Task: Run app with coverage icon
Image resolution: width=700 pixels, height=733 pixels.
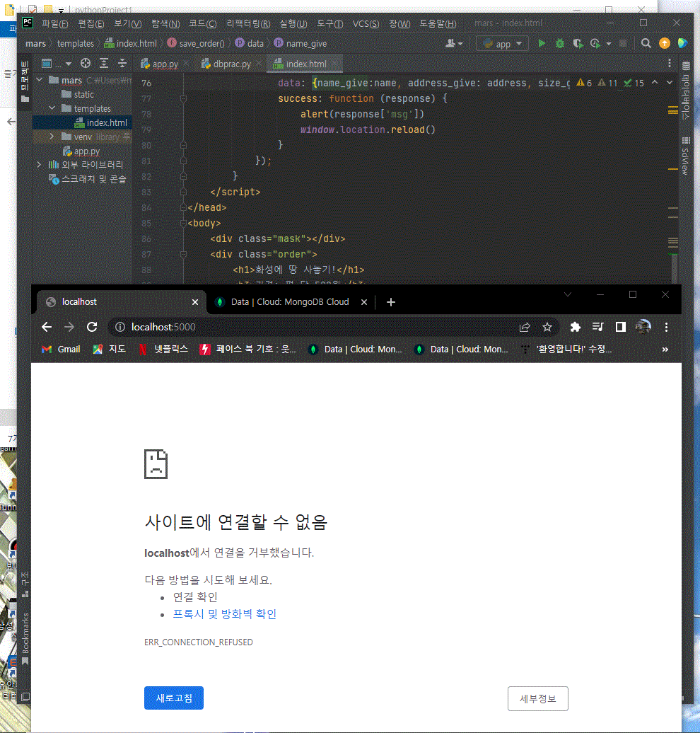Action: (578, 43)
